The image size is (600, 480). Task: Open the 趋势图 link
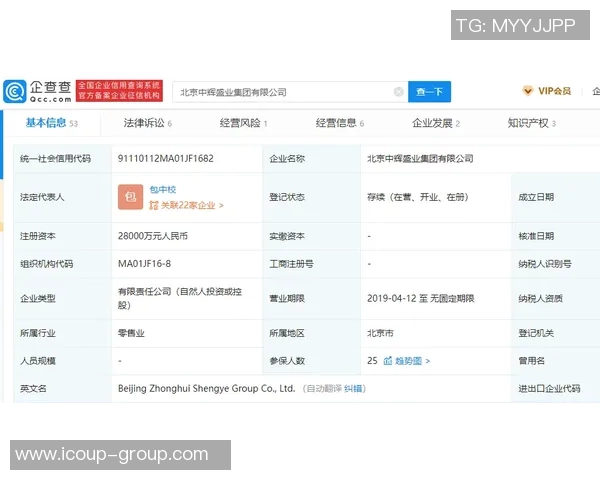(412, 361)
